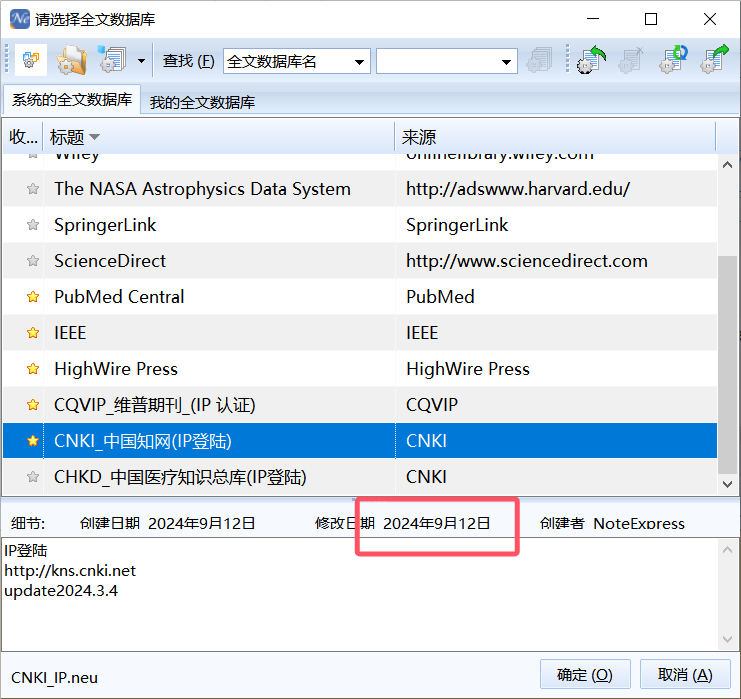Click the details pane up scroll arrow

point(727,550)
